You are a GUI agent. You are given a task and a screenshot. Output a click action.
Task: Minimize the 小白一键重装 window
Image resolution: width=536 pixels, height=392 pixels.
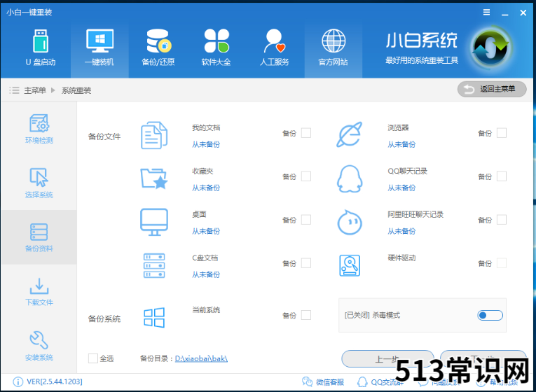point(505,13)
